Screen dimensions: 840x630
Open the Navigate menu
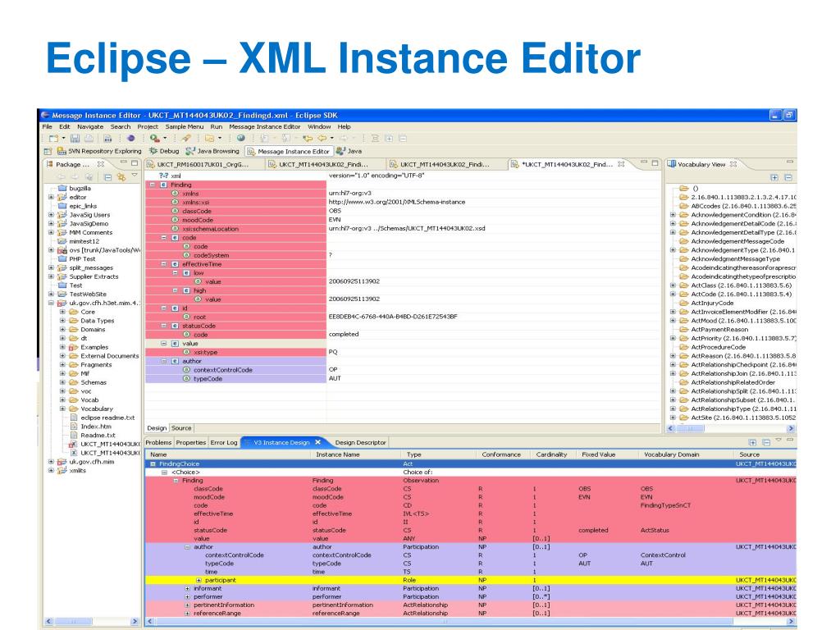(90, 127)
